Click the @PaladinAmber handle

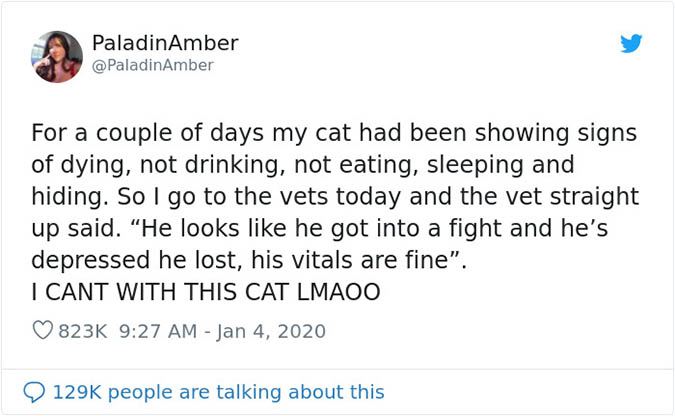(x=152, y=66)
